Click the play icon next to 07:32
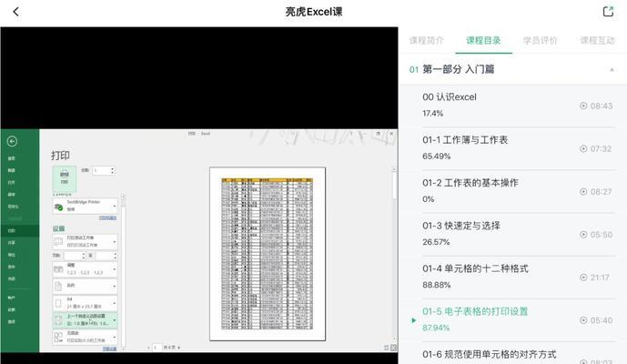This screenshot has width=627, height=364. pyautogui.click(x=583, y=148)
